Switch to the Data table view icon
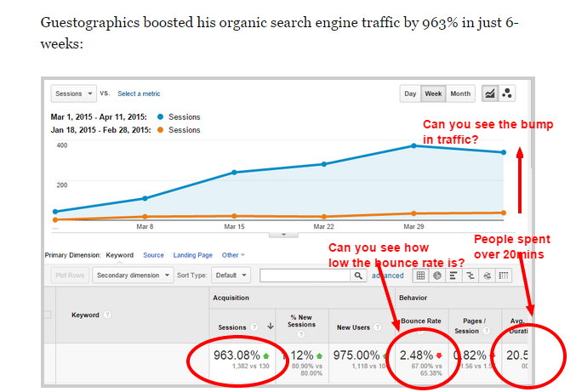Viewport: 576px width, 392px height. point(420,276)
